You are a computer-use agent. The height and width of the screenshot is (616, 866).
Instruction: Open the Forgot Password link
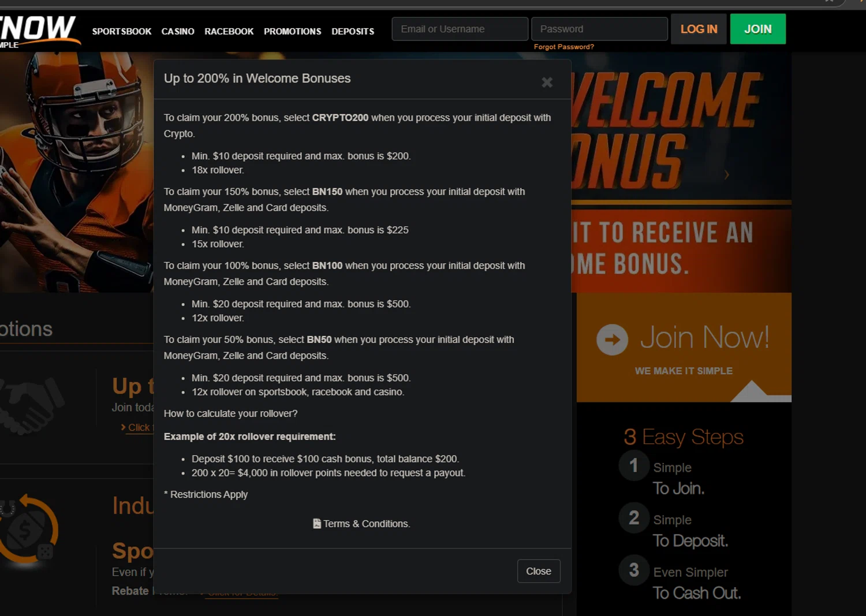pyautogui.click(x=563, y=47)
